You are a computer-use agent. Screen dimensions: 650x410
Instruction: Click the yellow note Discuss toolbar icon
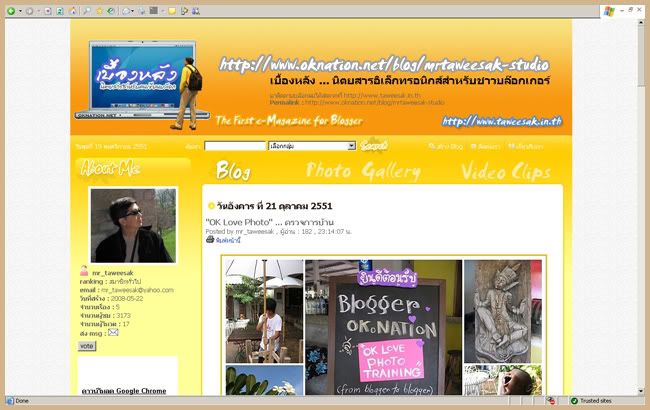172,11
